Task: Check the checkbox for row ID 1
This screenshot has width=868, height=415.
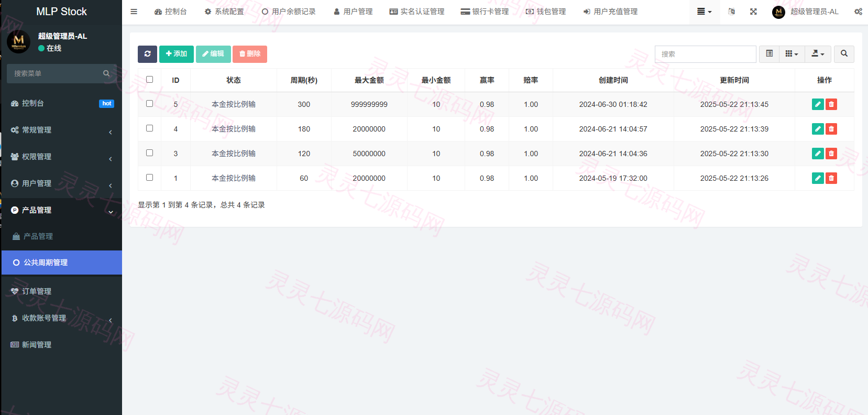Action: 149,178
